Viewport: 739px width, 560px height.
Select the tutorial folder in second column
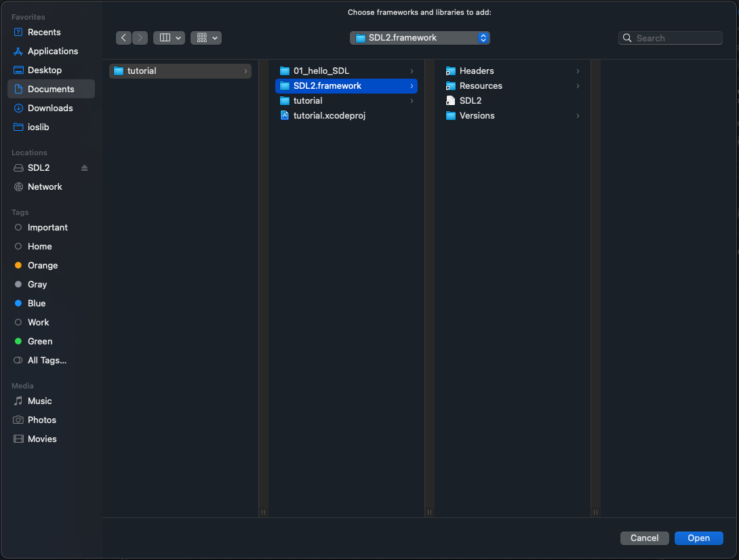click(x=346, y=100)
